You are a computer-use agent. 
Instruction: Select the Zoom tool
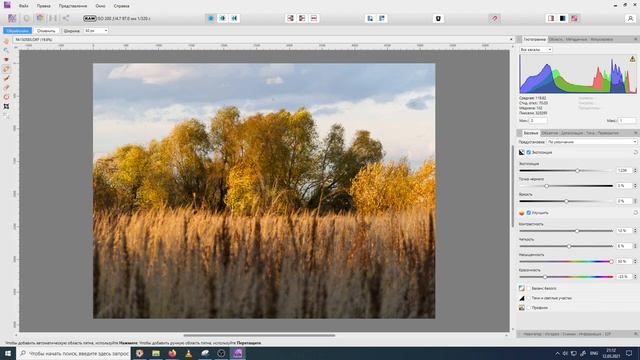pyautogui.click(x=6, y=50)
